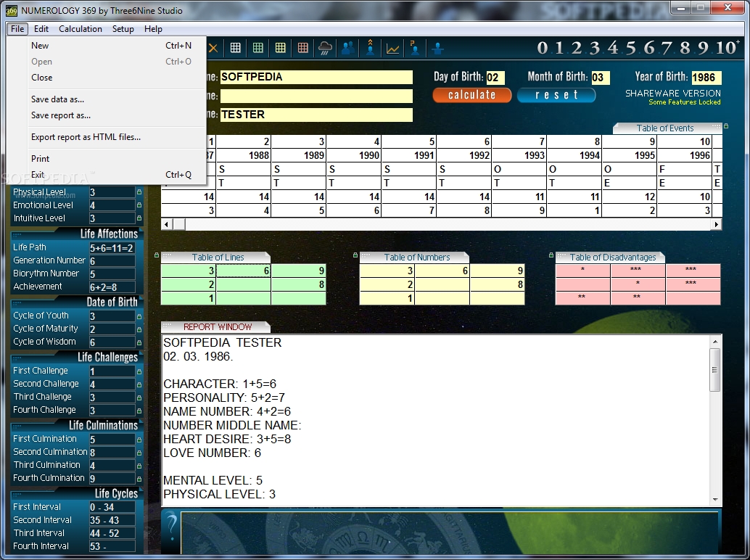Open the white grid table icon
This screenshot has width=750, height=560.
click(235, 48)
